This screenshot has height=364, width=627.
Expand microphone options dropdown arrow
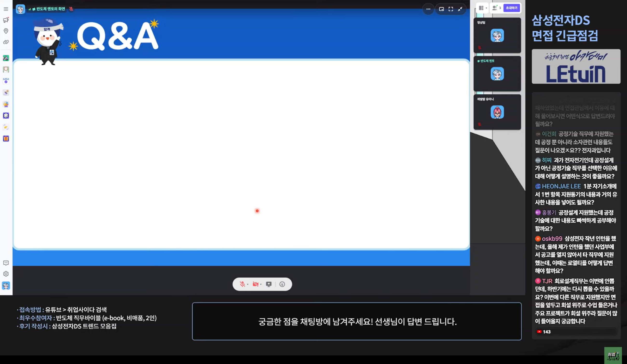pyautogui.click(x=248, y=284)
